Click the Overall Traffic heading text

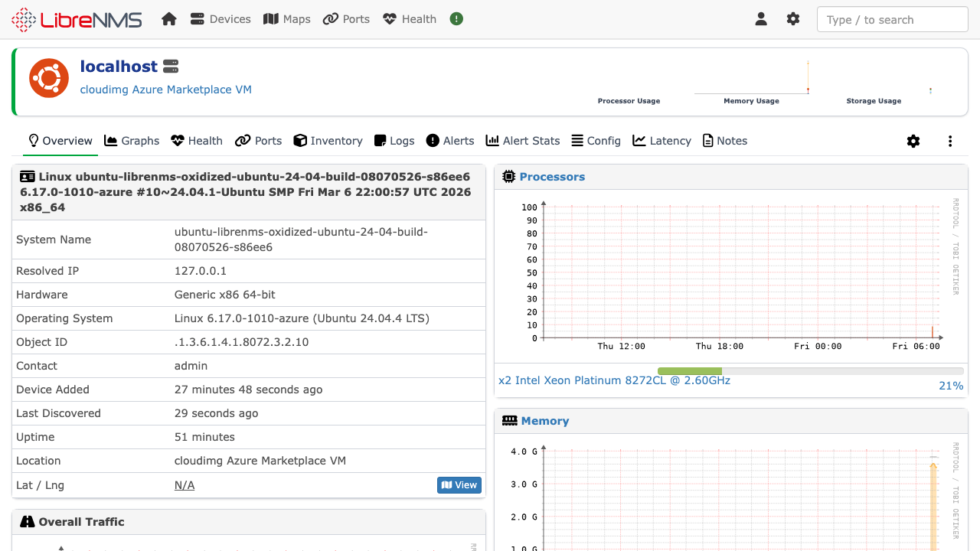[82, 522]
